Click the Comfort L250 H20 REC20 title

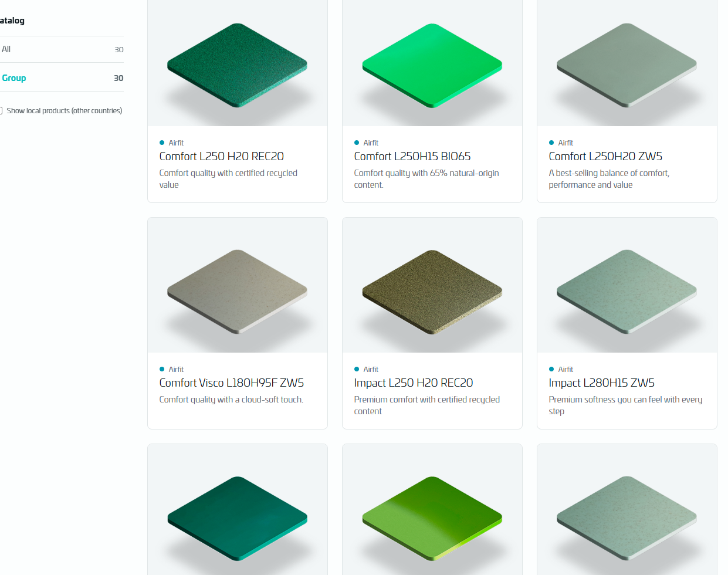pos(222,156)
